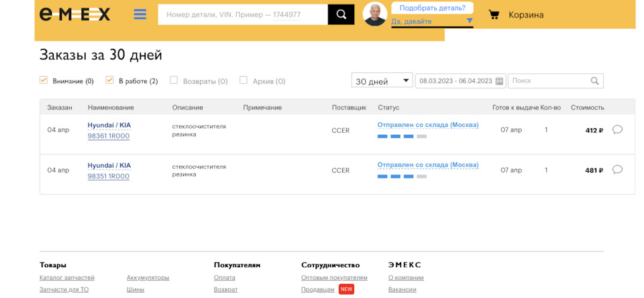Click the 'Стоимость' column header
Screen dimensions: 644x298
click(x=588, y=107)
